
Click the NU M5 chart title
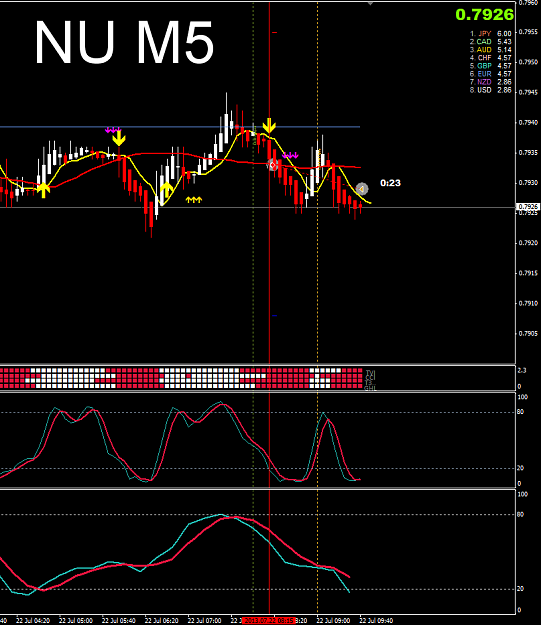pos(124,43)
